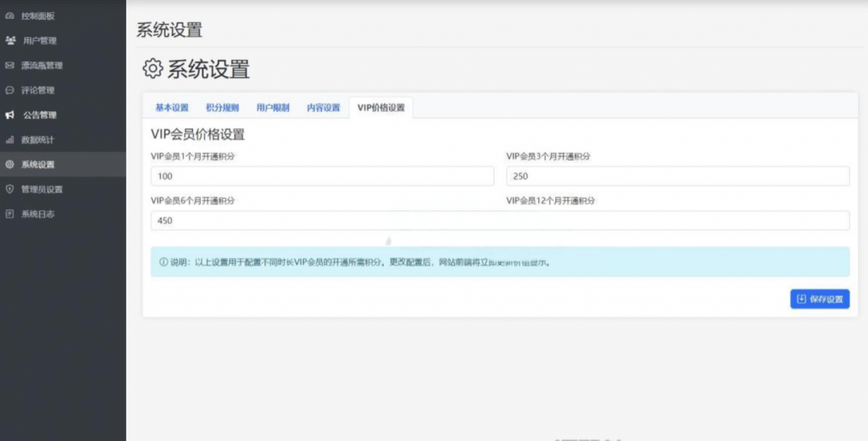Focus the VIP会员1个月开通积分 input showing 100
Image resolution: width=868 pixels, height=441 pixels.
coord(322,176)
